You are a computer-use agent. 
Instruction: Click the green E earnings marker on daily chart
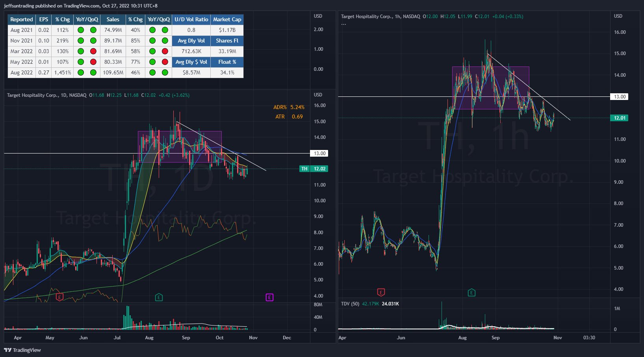(159, 297)
